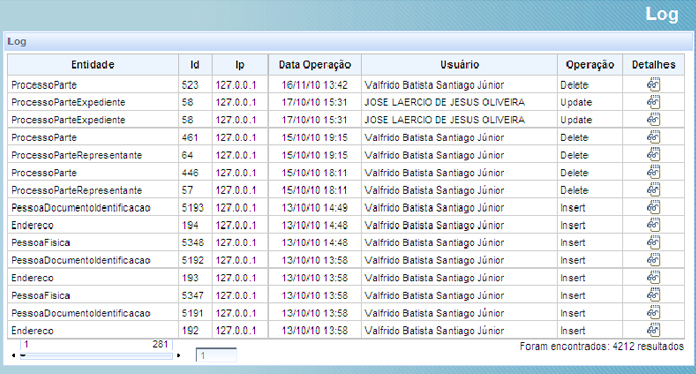This screenshot has height=374, width=696.
Task: Open details for ProcessoParteRepresentante id 64
Action: pyautogui.click(x=653, y=155)
